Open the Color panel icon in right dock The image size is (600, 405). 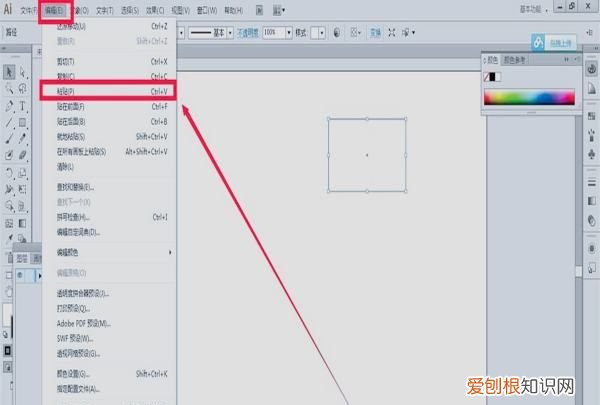point(592,71)
